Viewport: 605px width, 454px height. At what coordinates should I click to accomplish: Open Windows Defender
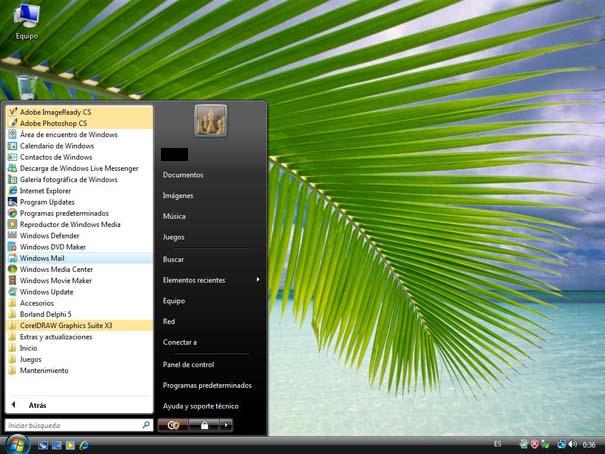point(79,235)
